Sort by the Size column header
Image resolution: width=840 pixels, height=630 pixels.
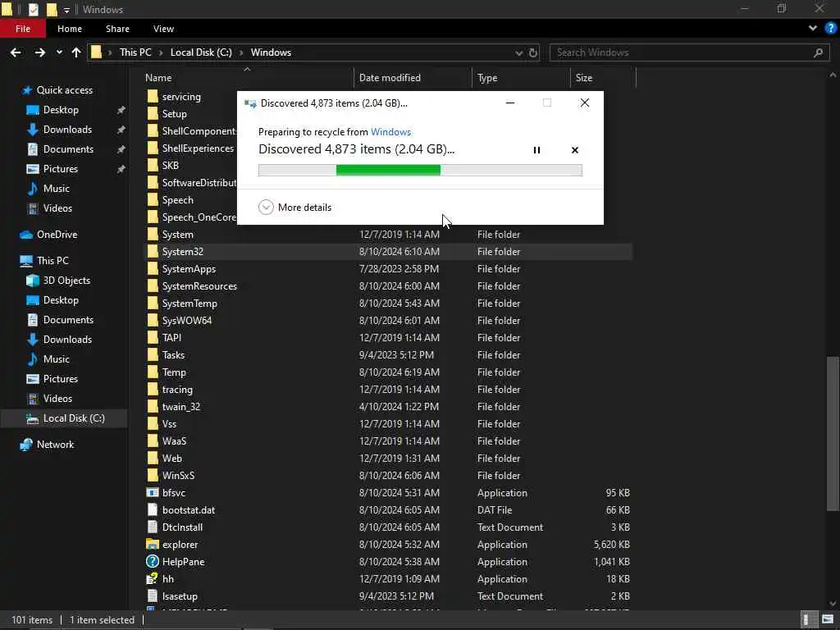584,78
